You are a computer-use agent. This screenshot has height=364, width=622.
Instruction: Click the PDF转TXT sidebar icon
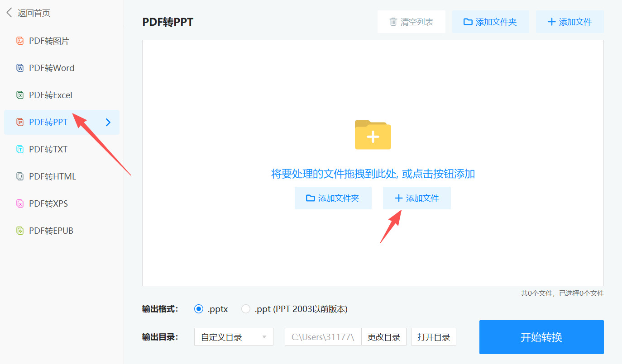(20, 149)
